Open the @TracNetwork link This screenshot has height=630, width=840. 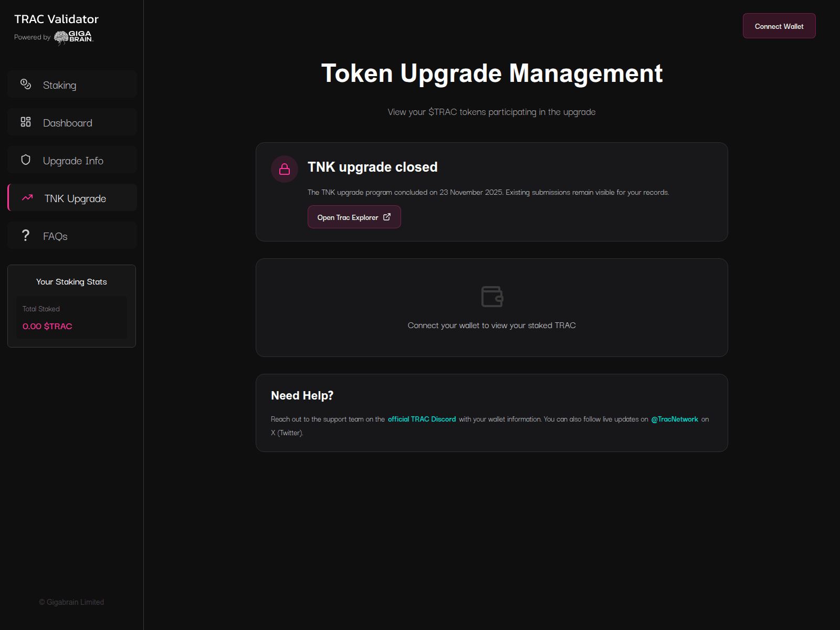click(675, 419)
